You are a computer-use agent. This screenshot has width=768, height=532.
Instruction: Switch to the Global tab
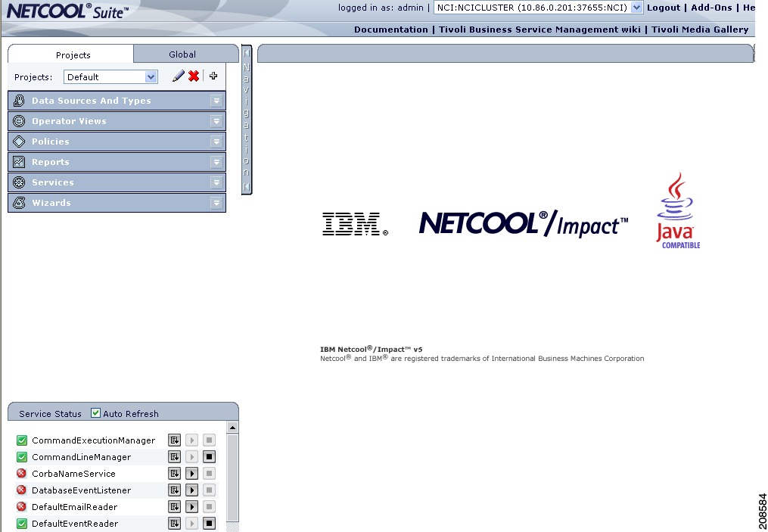click(x=186, y=54)
